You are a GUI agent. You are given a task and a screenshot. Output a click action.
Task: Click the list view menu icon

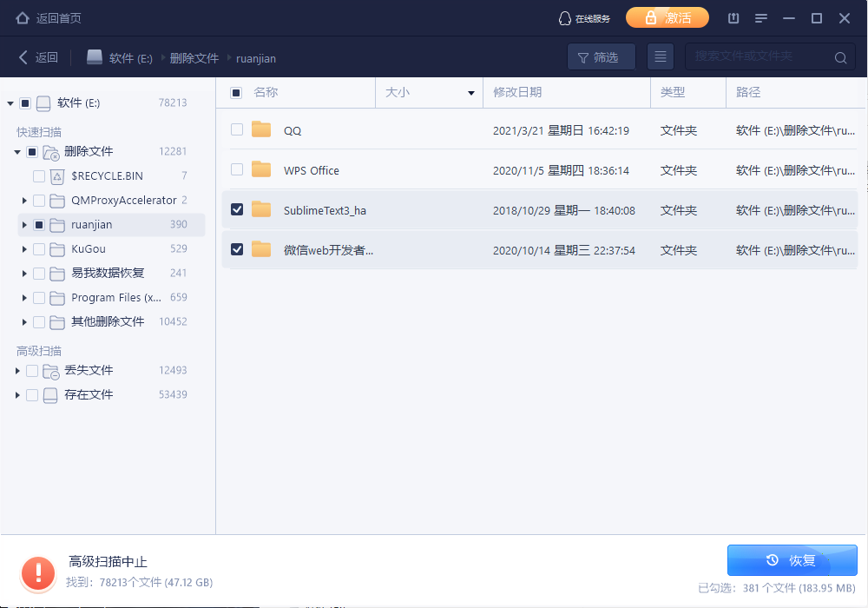(661, 57)
